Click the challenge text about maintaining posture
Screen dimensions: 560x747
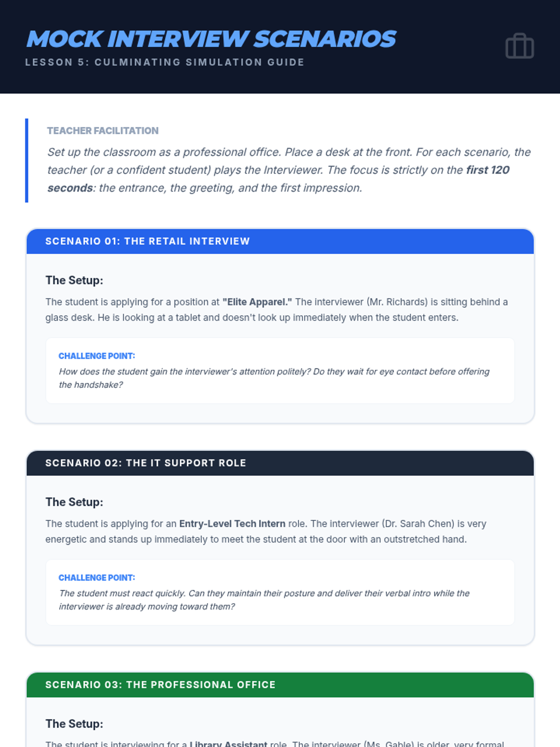(x=264, y=599)
